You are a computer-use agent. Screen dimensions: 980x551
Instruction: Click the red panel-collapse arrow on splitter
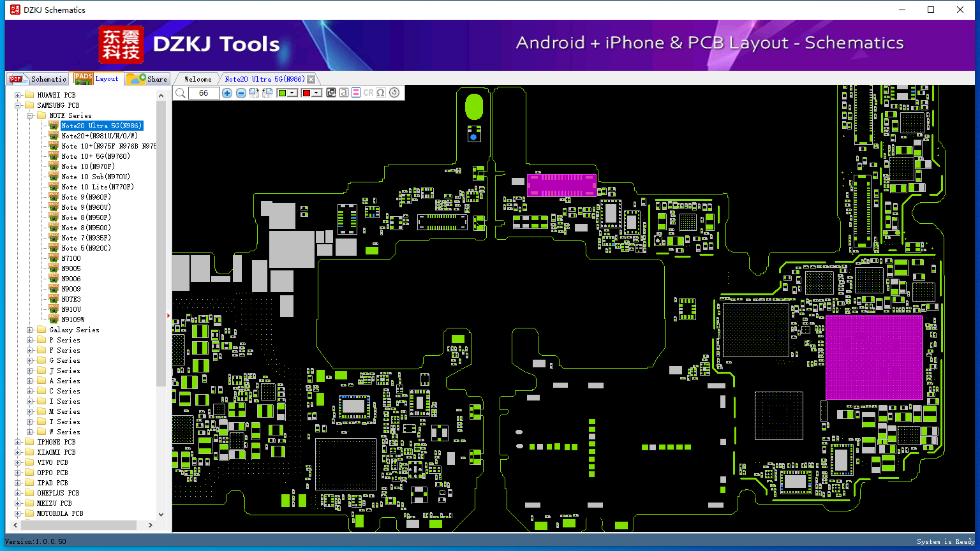tap(168, 315)
